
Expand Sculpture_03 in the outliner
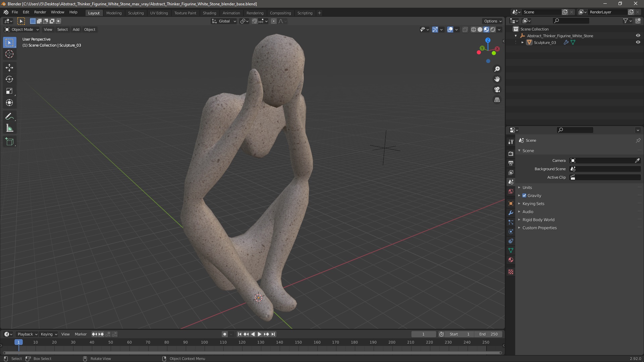click(x=522, y=43)
